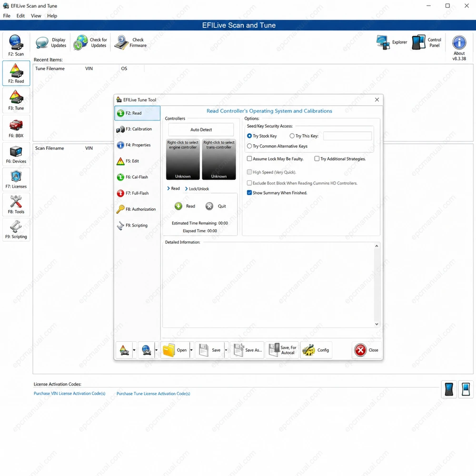This screenshot has width=476, height=476.
Task: Select Try Stock Key radio button
Action: coord(249,136)
